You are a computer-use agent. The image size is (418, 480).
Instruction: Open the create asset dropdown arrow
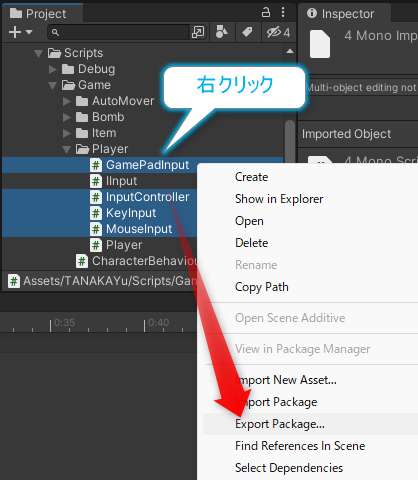(29, 32)
